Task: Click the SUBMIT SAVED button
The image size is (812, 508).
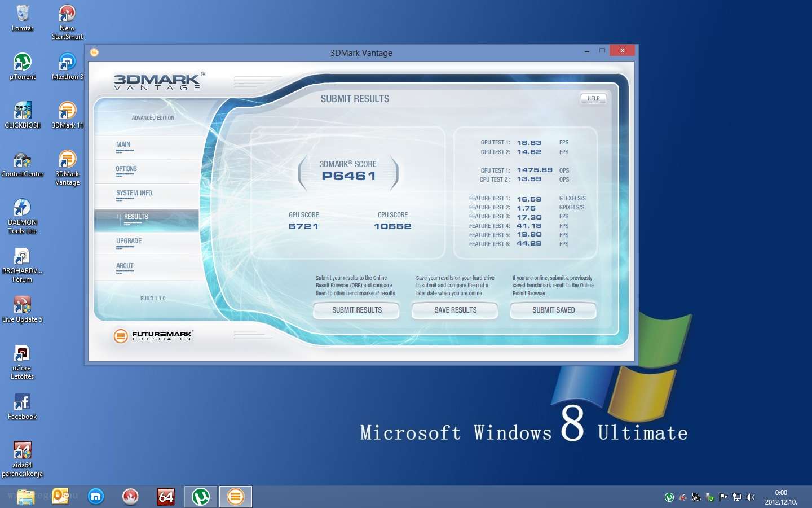Action: tap(553, 310)
